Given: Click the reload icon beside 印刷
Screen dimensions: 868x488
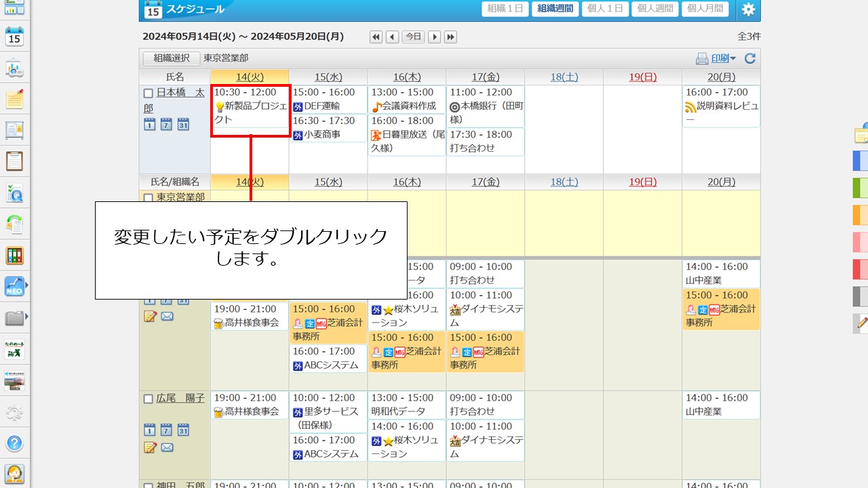Looking at the screenshot, I should tap(749, 59).
